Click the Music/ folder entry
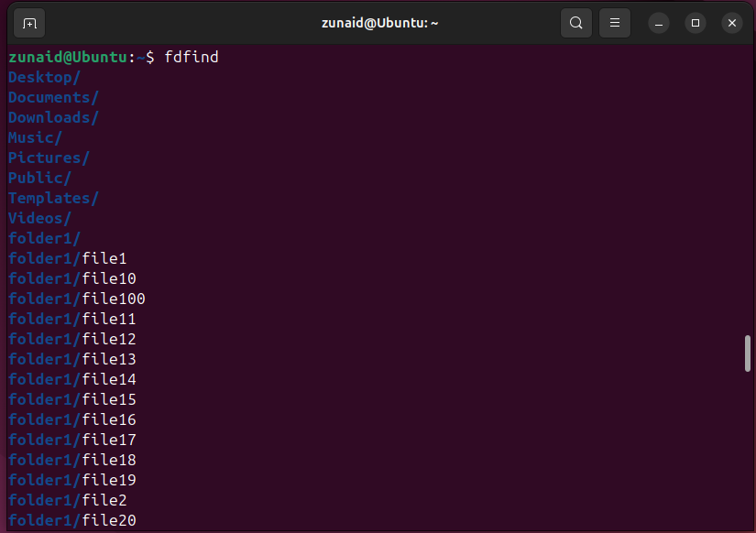Screen dimensions: 756x533 point(34,137)
